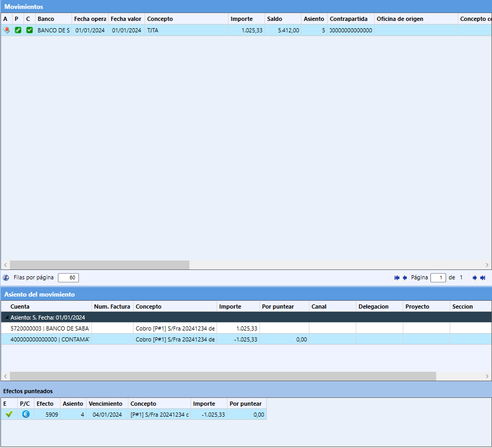This screenshot has height=448, width=492.
Task: Click the Contrapartida column header
Action: tap(351, 19)
